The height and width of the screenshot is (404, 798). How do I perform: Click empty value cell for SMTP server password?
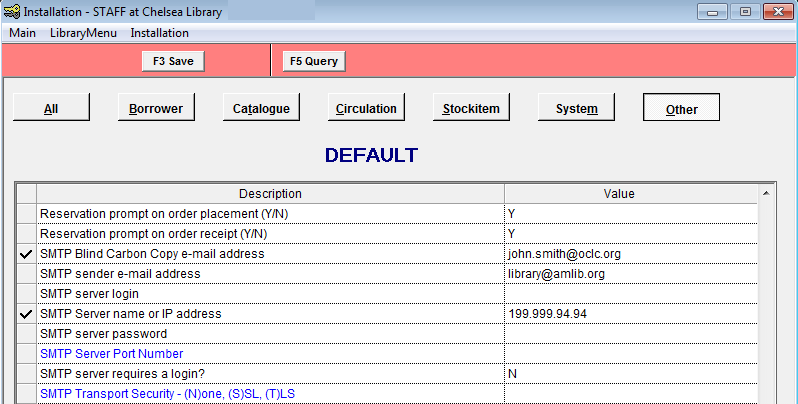point(631,334)
